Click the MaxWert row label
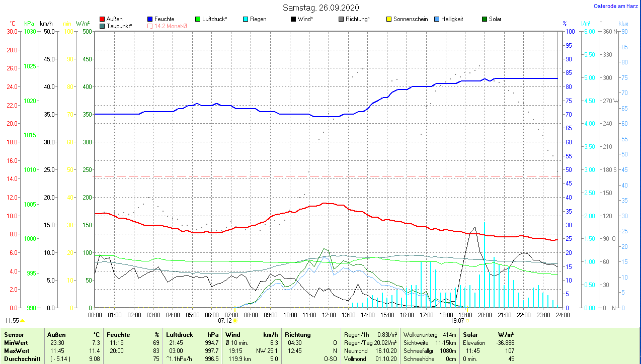The width and height of the screenshot is (641, 364). tap(16, 350)
